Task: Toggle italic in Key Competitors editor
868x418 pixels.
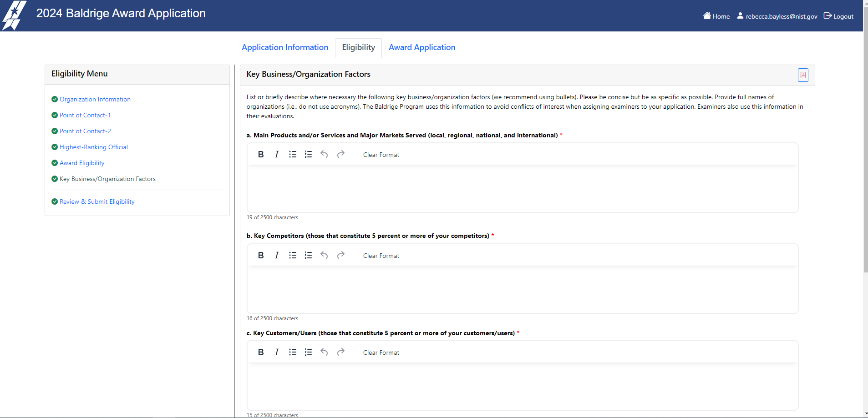Action: pyautogui.click(x=277, y=256)
